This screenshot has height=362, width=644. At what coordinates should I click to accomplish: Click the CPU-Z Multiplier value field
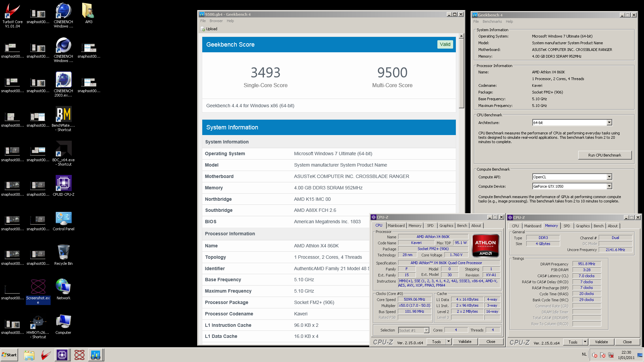(x=414, y=305)
